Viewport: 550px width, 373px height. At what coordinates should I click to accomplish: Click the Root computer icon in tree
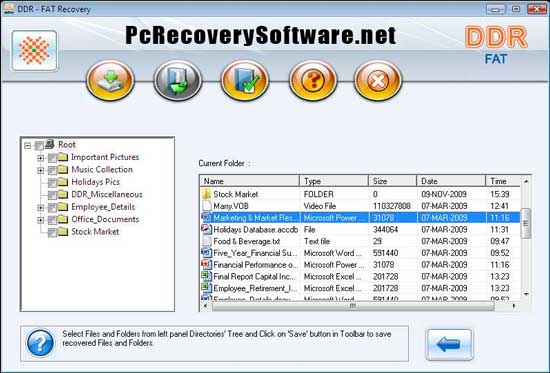click(50, 144)
